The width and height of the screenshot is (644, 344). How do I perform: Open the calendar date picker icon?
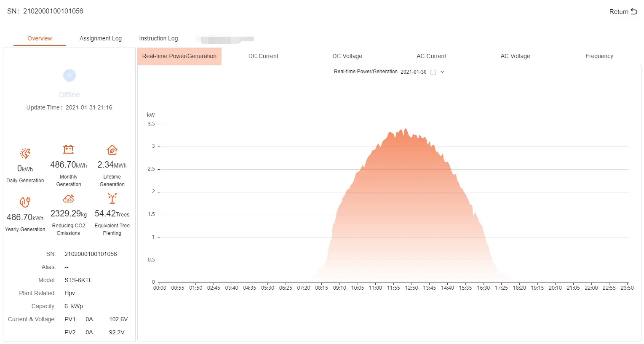point(433,72)
